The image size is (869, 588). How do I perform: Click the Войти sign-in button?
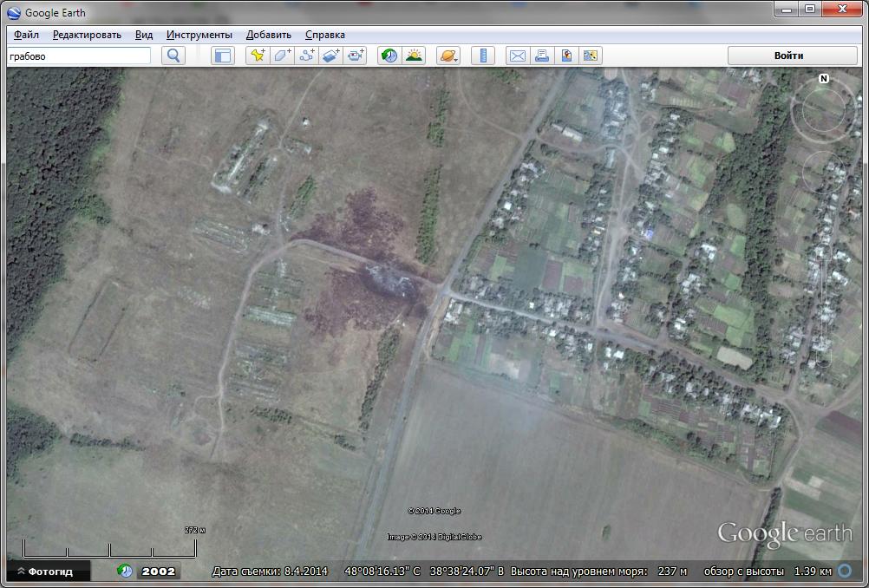click(793, 56)
